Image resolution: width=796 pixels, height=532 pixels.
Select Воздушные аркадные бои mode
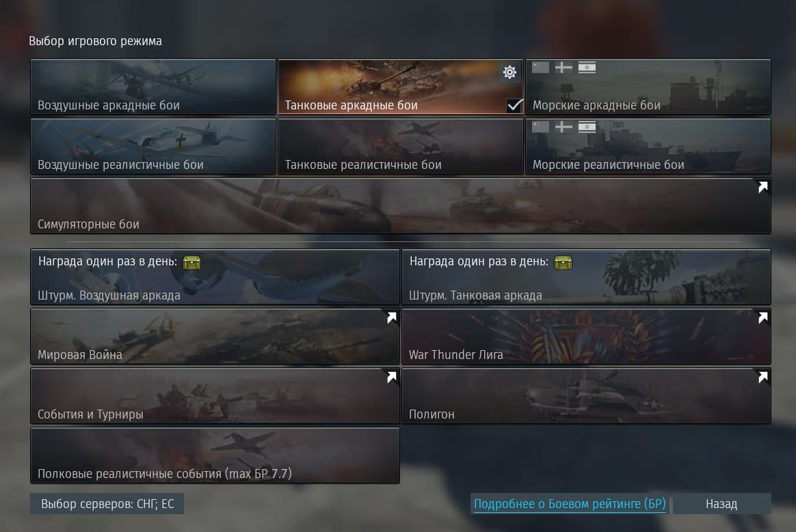point(152,87)
